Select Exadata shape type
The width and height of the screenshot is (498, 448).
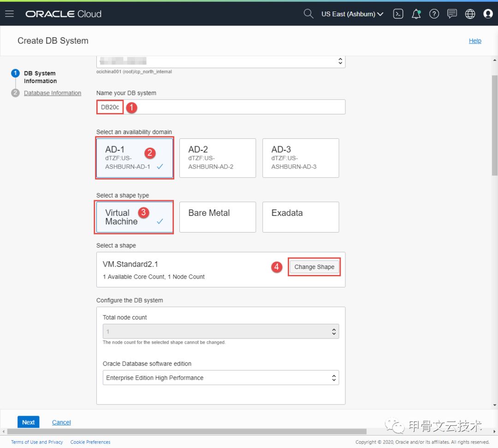click(301, 217)
